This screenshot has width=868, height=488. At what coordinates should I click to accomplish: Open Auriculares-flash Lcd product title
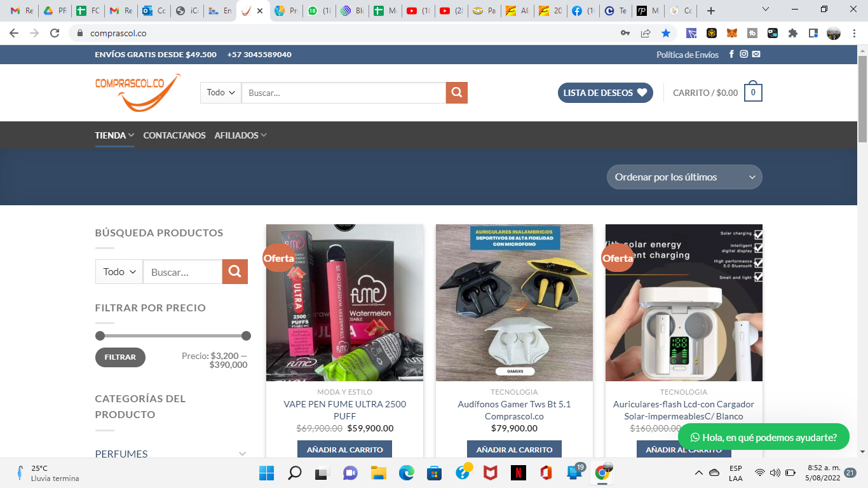pyautogui.click(x=684, y=410)
